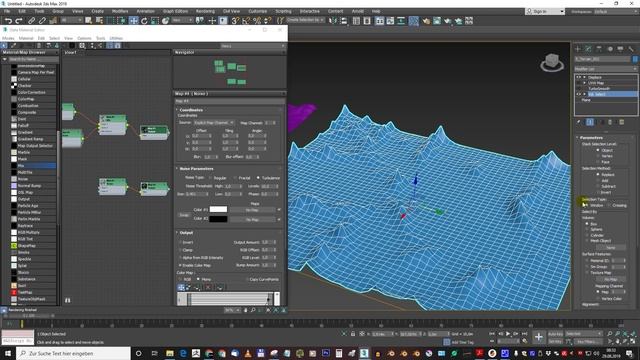The image size is (640, 360).
Task: Open the Modifiers menu
Action: click(120, 11)
